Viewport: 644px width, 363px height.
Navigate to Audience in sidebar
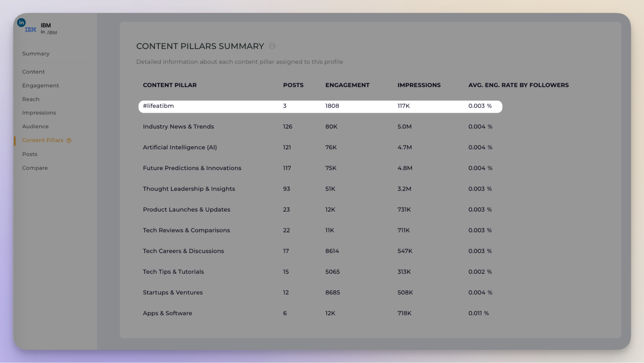[x=35, y=127]
